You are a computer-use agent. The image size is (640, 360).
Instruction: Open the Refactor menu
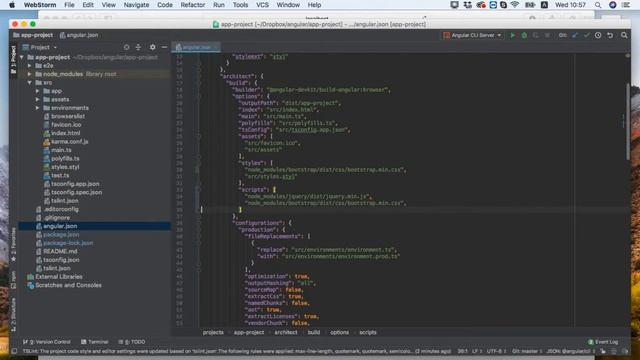tap(193, 5)
